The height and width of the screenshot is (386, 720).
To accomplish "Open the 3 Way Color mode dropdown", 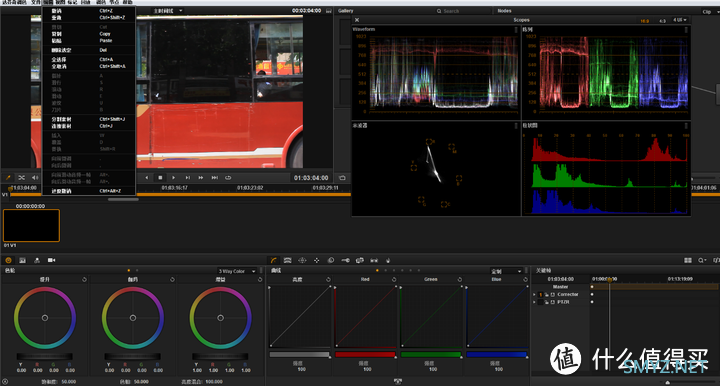I will point(236,271).
